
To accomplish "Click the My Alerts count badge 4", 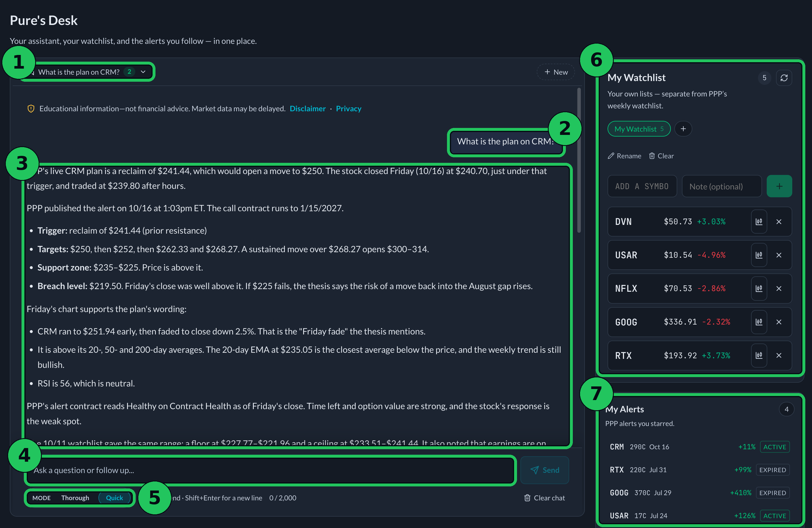I will [x=786, y=409].
